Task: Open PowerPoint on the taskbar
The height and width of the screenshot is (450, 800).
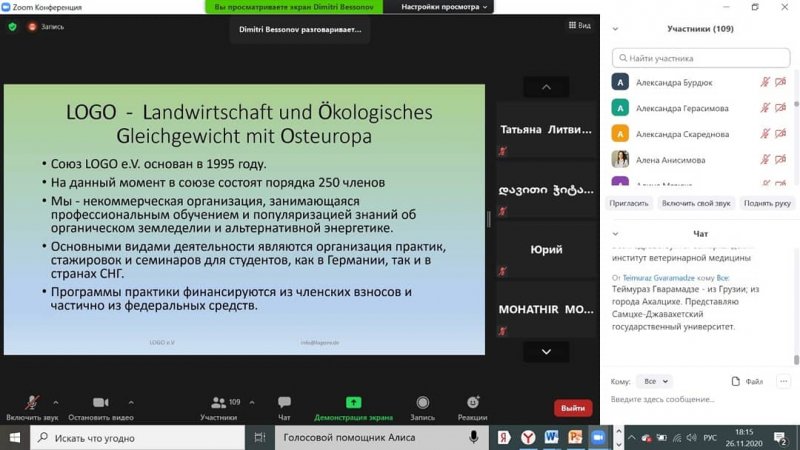Action: tap(574, 438)
